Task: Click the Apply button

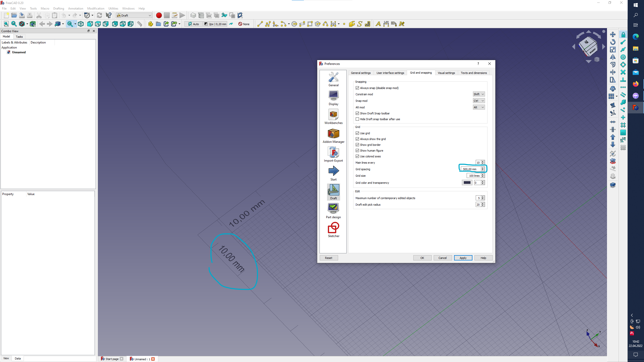Action: tap(463, 258)
